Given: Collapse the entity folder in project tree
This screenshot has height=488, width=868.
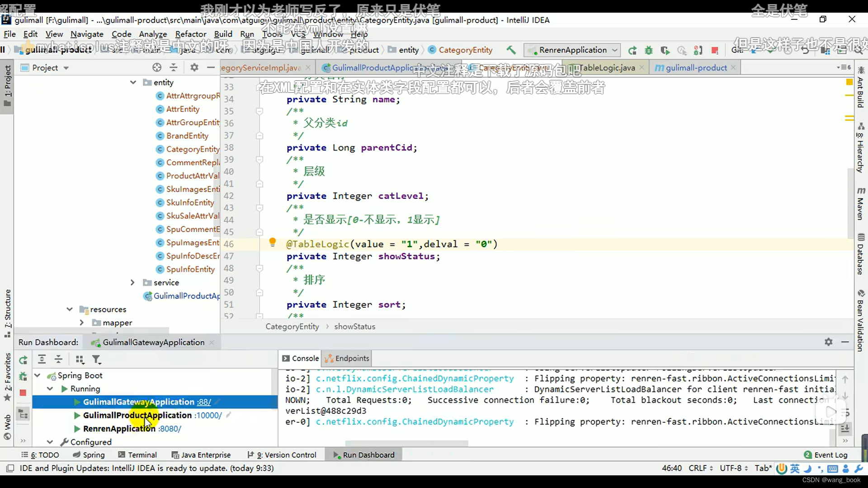Looking at the screenshot, I should pos(133,82).
